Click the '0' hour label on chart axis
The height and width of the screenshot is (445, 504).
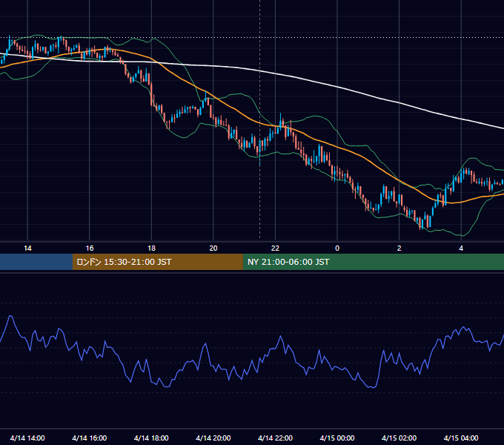pyautogui.click(x=337, y=248)
